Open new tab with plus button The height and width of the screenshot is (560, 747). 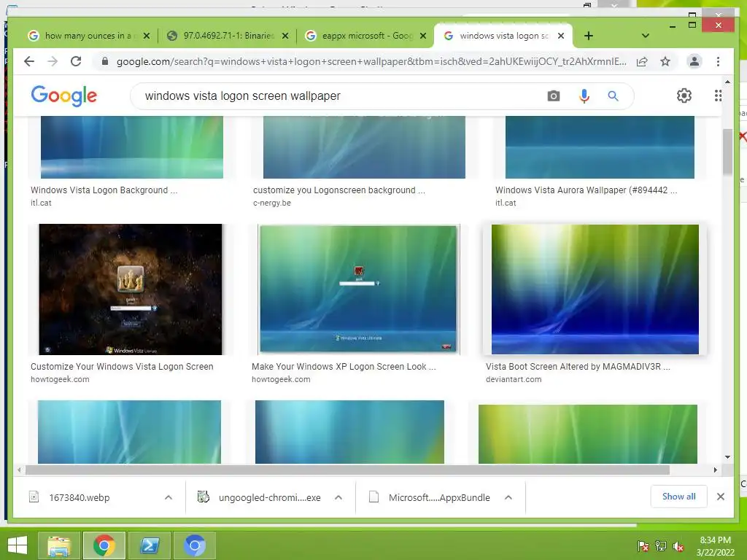pos(589,36)
